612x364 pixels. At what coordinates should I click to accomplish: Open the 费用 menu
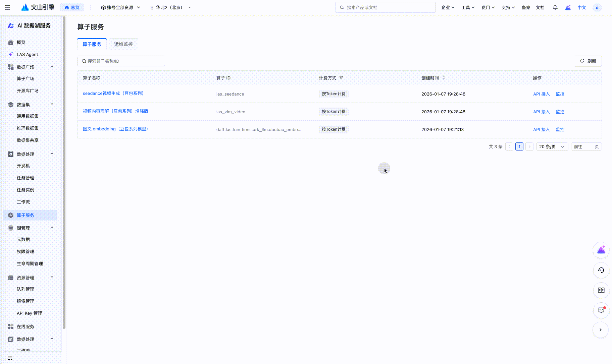(x=488, y=7)
